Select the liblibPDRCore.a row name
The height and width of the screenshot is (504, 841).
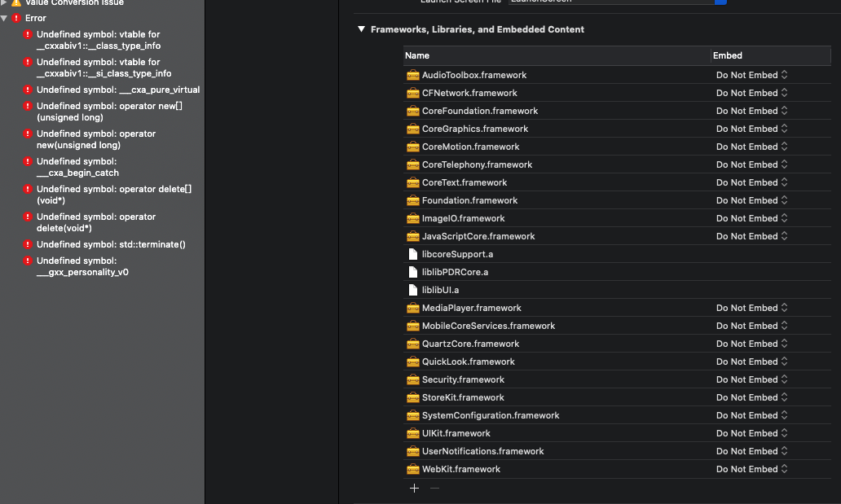(455, 272)
